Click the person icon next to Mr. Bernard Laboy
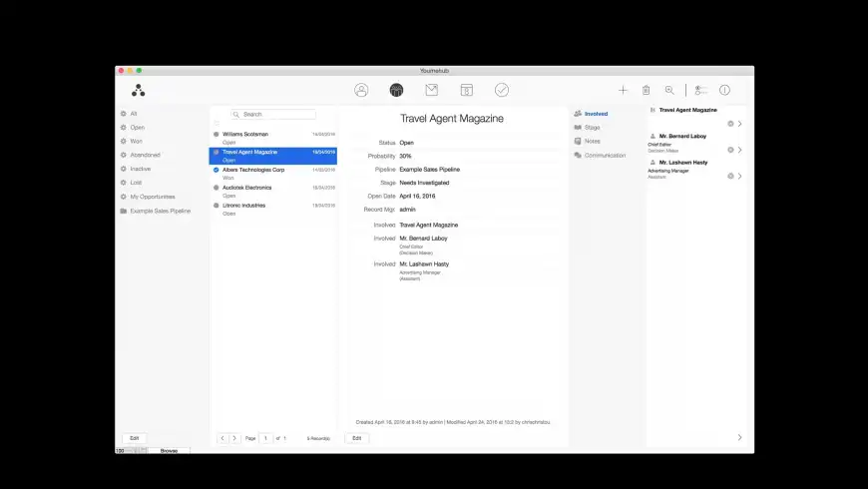 [x=652, y=137]
